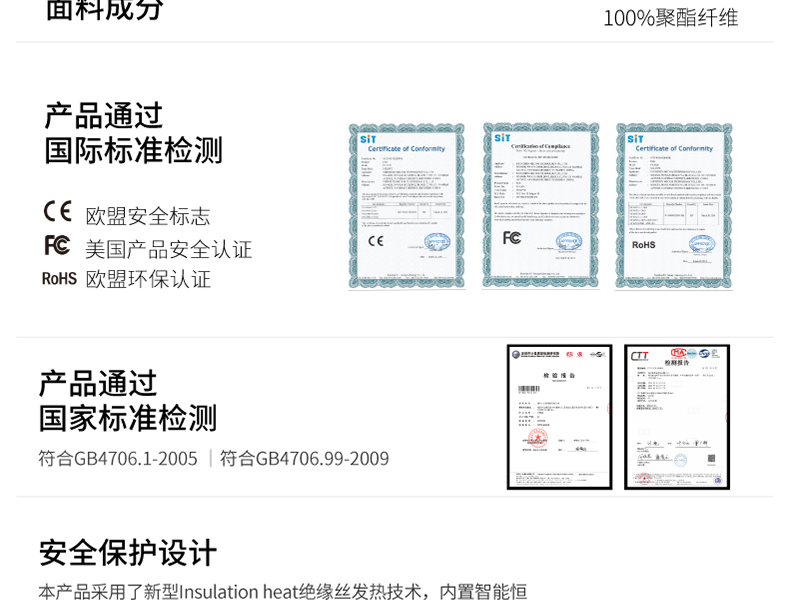The height and width of the screenshot is (600, 790).
Task: Click the RoHS mark inside the third certificate
Action: point(644,243)
